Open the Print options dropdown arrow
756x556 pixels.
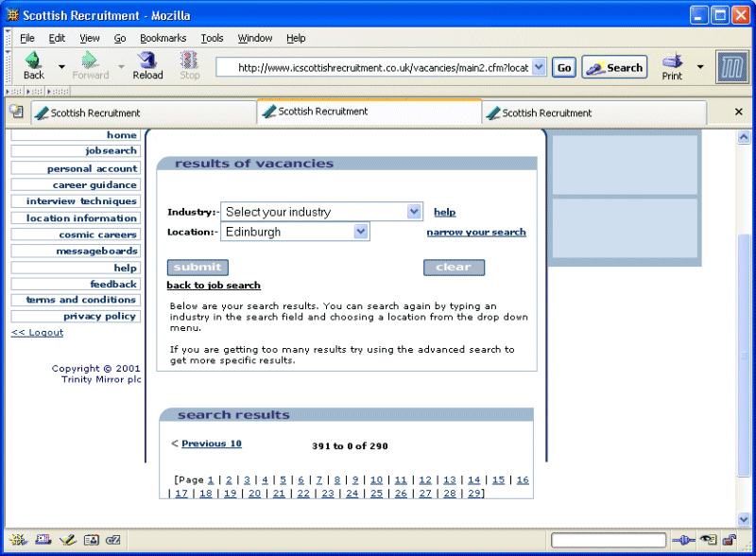click(x=700, y=66)
